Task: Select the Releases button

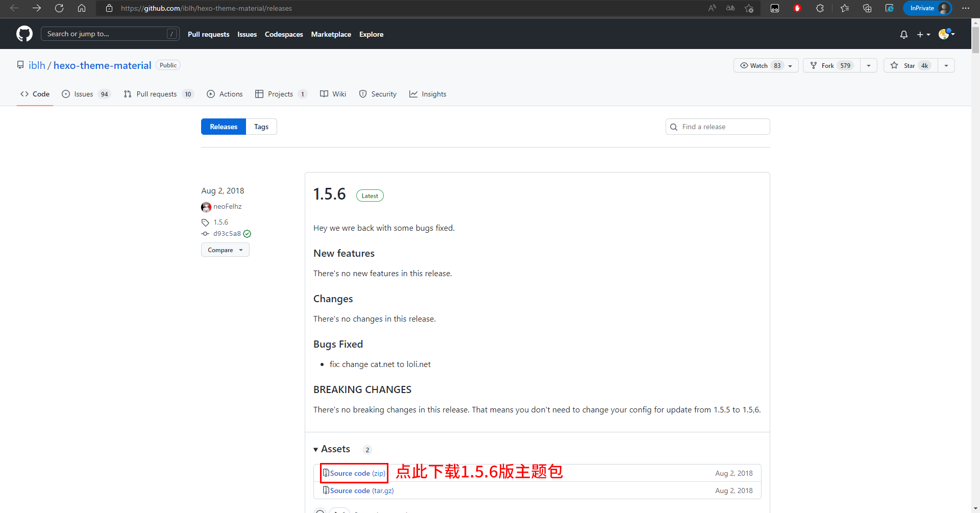Action: coord(224,127)
